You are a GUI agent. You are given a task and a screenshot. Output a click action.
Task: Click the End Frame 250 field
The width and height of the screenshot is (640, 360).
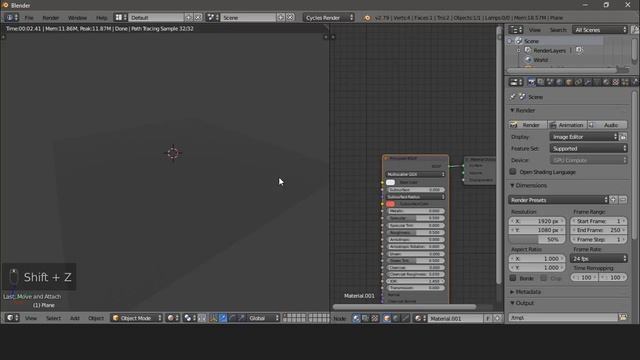598,230
